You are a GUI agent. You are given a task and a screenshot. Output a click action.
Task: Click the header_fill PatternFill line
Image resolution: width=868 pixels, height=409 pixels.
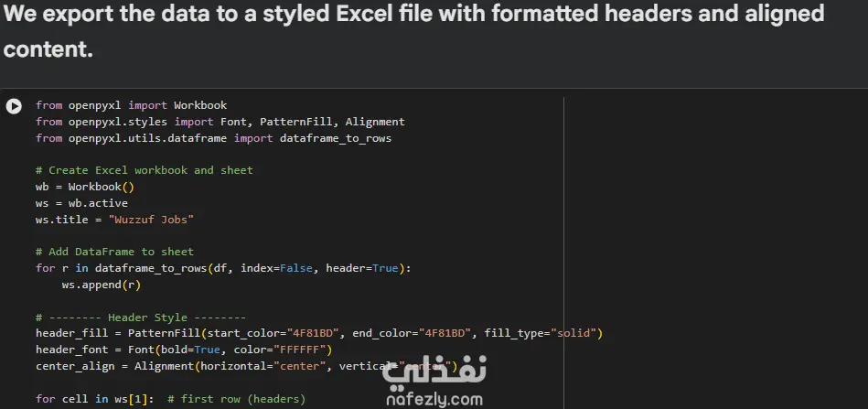pos(319,334)
